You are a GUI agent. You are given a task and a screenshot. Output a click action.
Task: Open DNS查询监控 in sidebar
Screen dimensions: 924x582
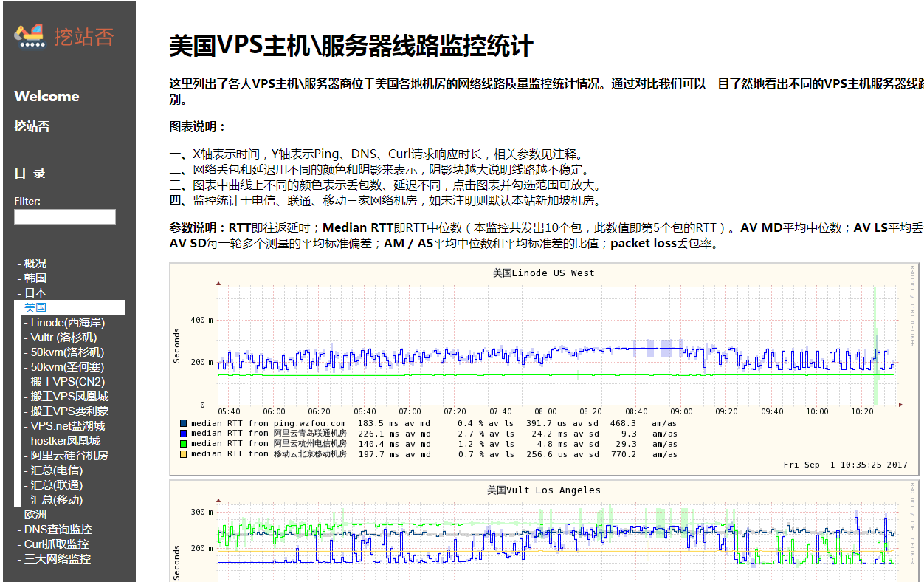(x=58, y=530)
